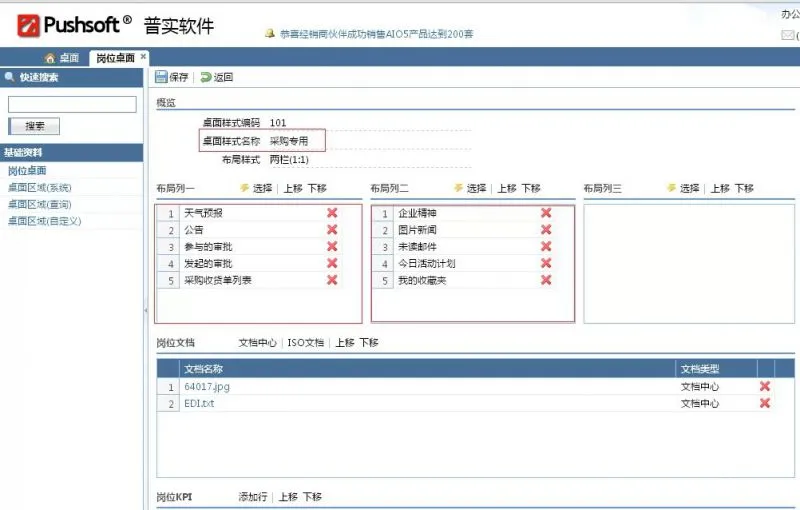
Task: Delete 采购收货单列表 row
Action: [332, 280]
